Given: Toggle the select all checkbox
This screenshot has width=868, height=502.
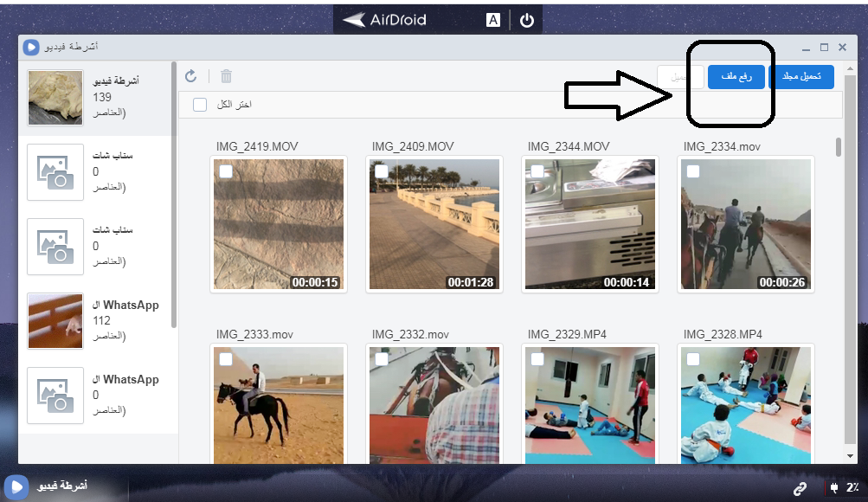Looking at the screenshot, I should point(200,105).
